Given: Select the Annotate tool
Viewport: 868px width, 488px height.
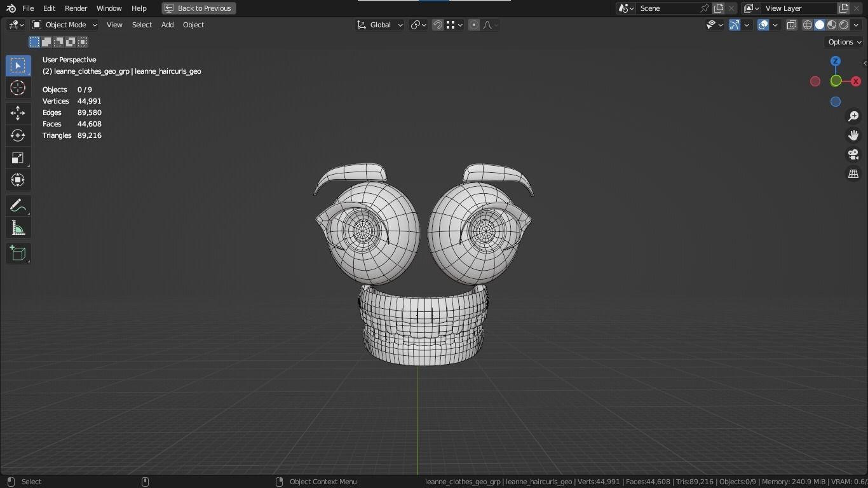Looking at the screenshot, I should coord(18,206).
